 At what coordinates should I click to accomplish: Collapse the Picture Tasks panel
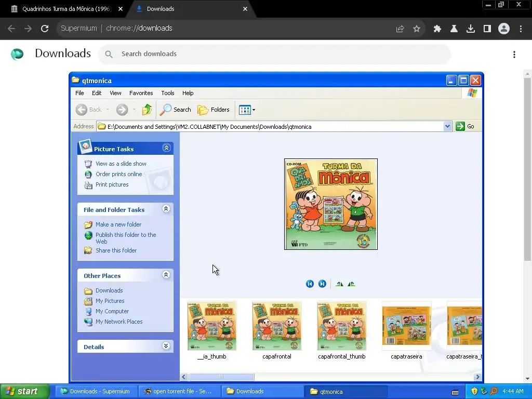tap(166, 148)
